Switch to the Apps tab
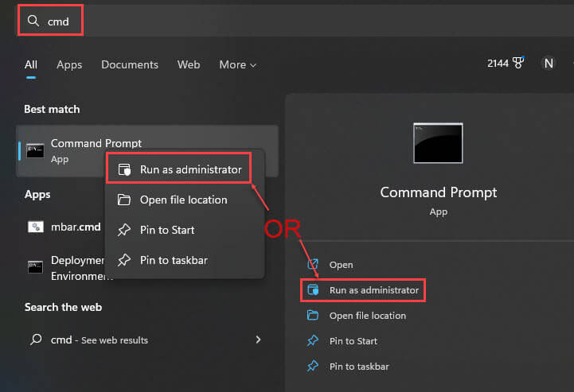The image size is (574, 392). point(69,64)
